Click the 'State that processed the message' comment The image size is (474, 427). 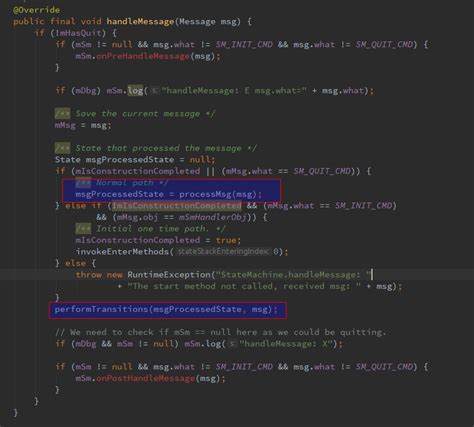tap(156, 148)
